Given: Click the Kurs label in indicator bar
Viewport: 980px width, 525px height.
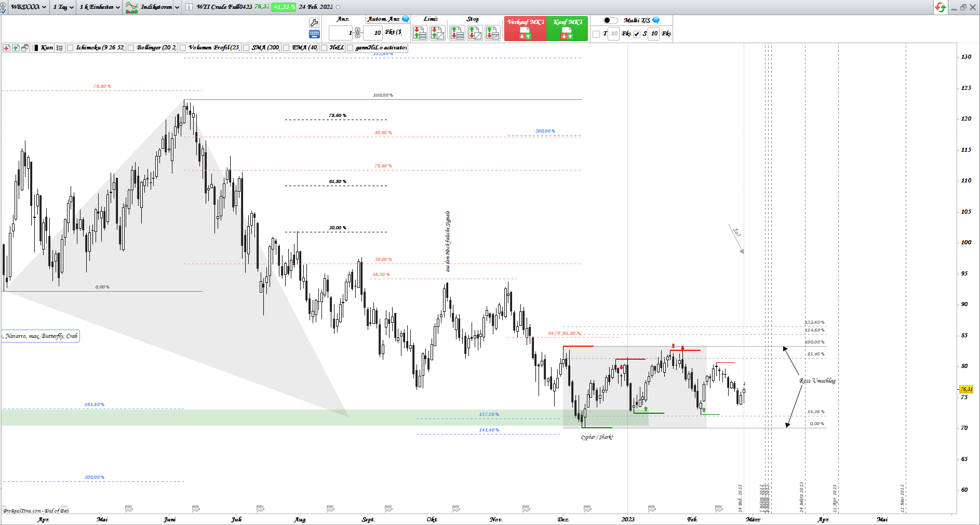Looking at the screenshot, I should point(47,48).
